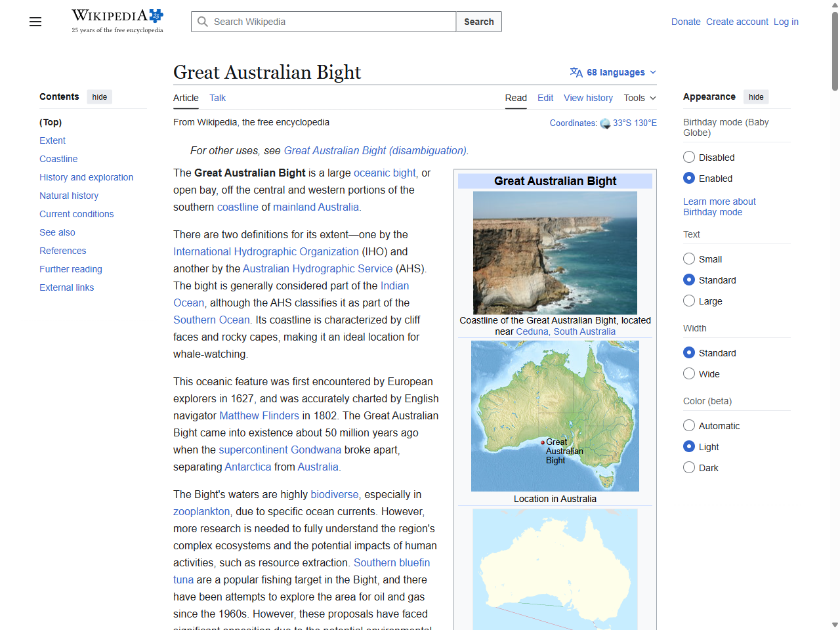Viewport: 840px width, 630px height.
Task: Open the coastline cliffs photo
Action: 555,253
